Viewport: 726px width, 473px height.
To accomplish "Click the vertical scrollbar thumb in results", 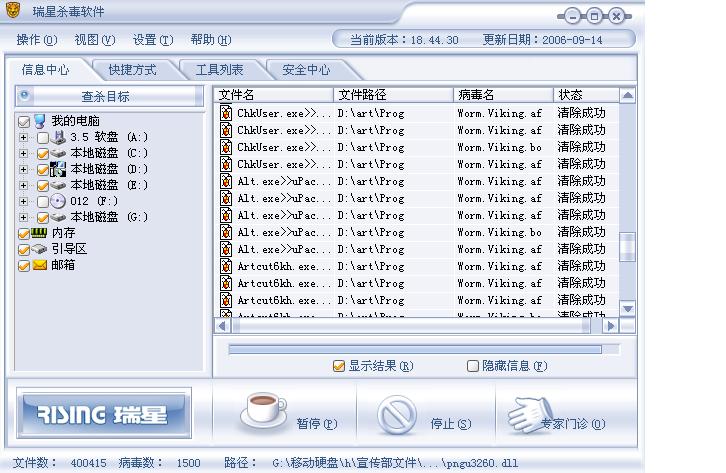I will 627,247.
